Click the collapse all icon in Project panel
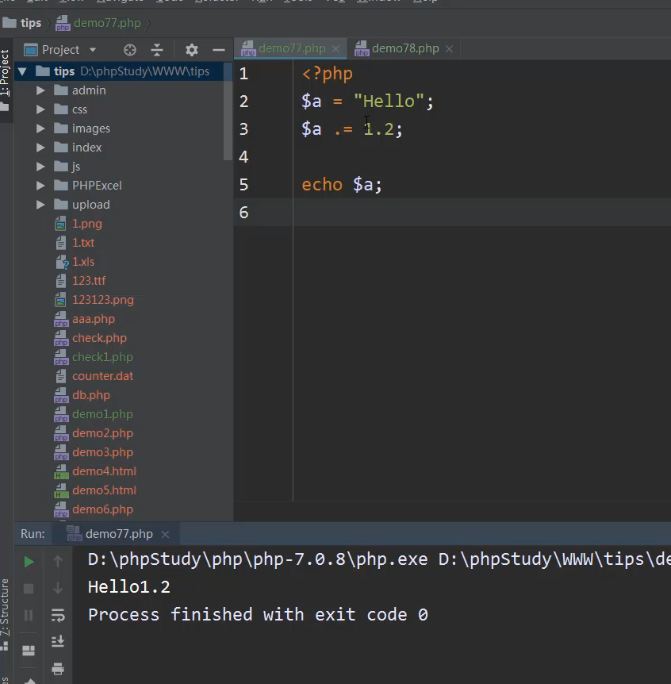The image size is (671, 684). click(157, 49)
